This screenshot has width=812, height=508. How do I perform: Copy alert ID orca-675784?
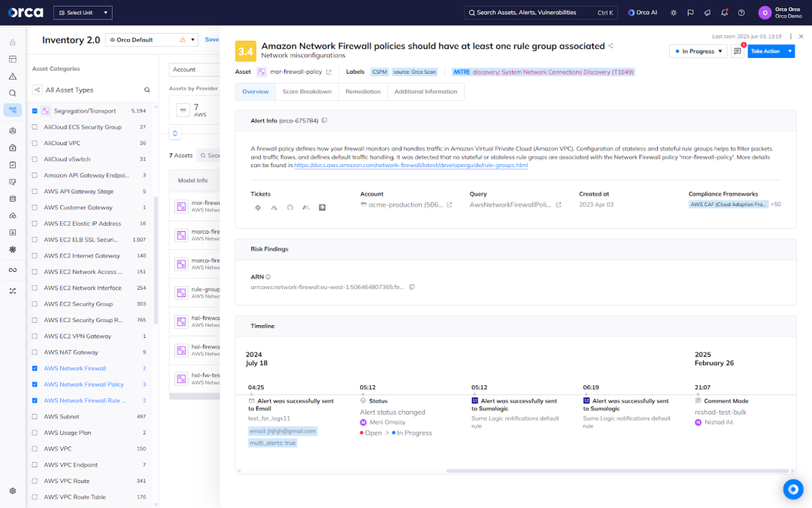325,120
